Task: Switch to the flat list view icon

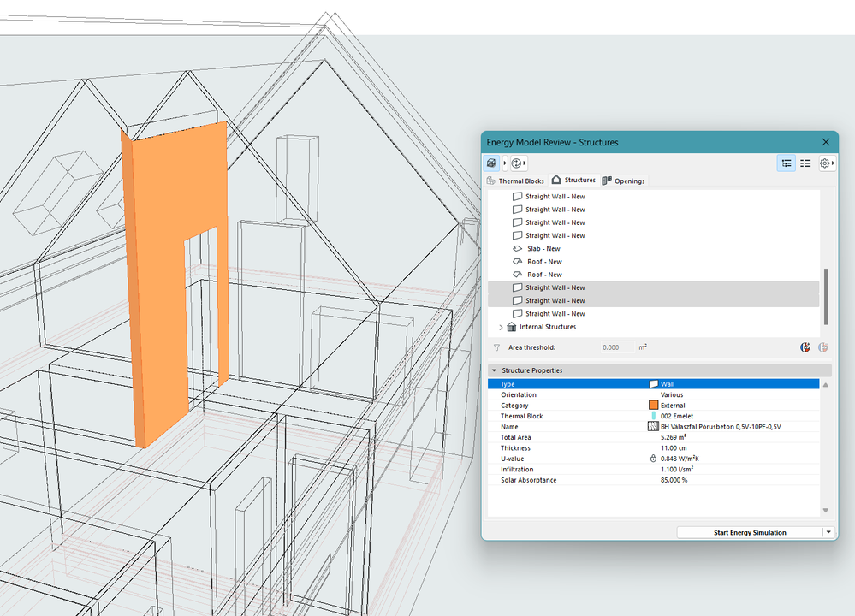Action: coord(805,163)
